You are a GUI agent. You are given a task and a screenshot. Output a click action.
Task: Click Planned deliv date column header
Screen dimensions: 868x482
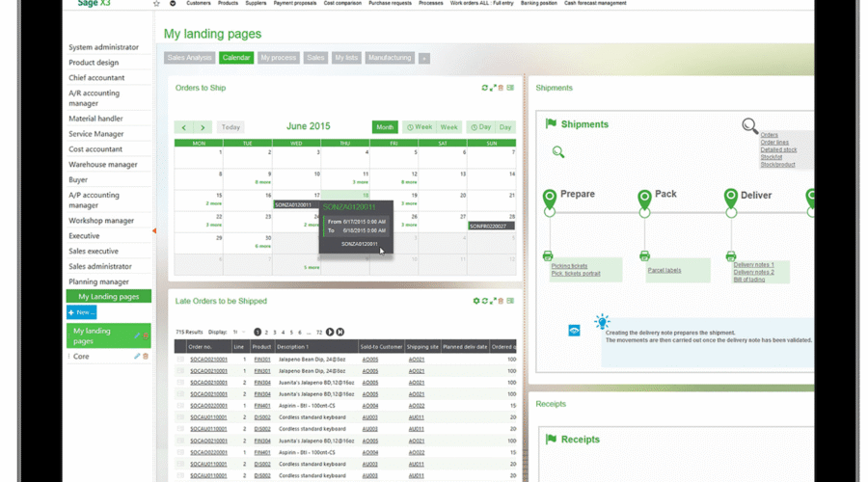coord(465,347)
